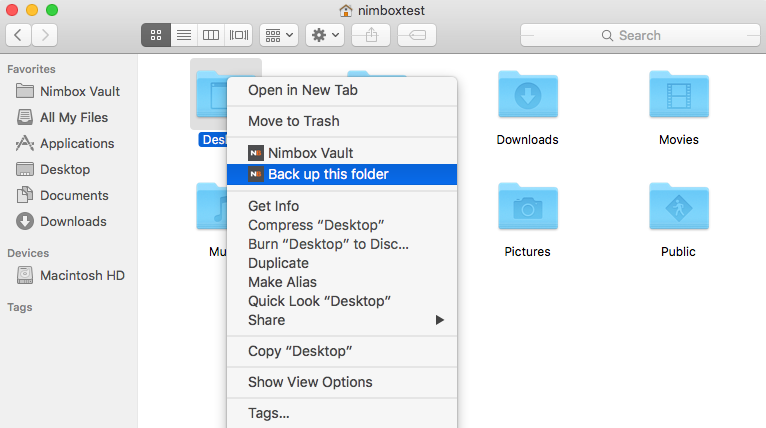Select the Movies folder icon

click(x=679, y=94)
